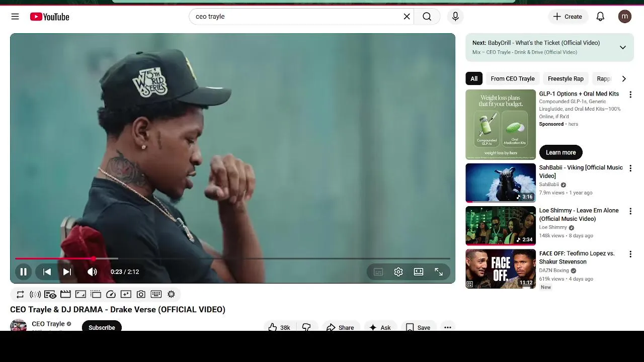Viewport: 644px width, 362px height.
Task: Take a screenshot with the camera icon
Action: coord(141,294)
